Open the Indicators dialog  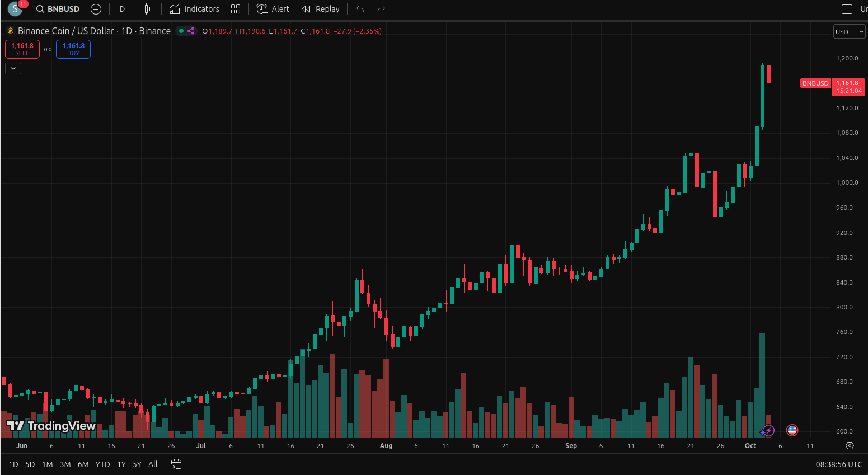click(195, 9)
